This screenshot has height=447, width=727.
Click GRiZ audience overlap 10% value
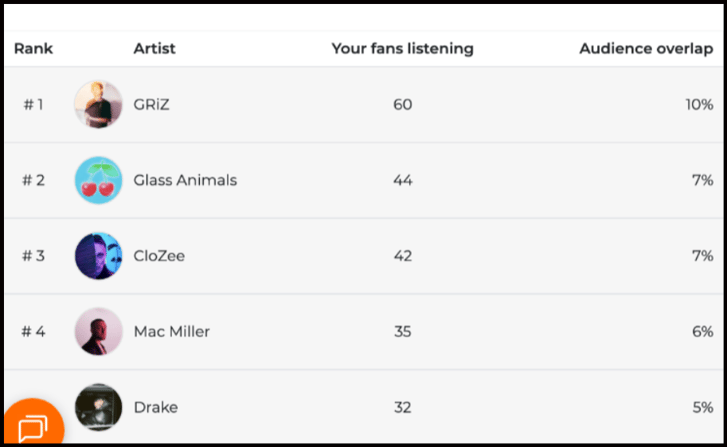pos(699,105)
